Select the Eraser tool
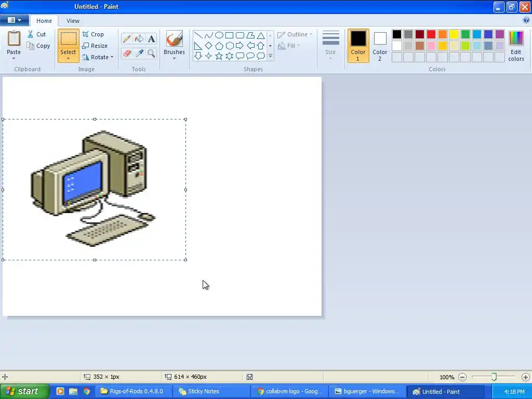This screenshot has width=532, height=399. [127, 54]
